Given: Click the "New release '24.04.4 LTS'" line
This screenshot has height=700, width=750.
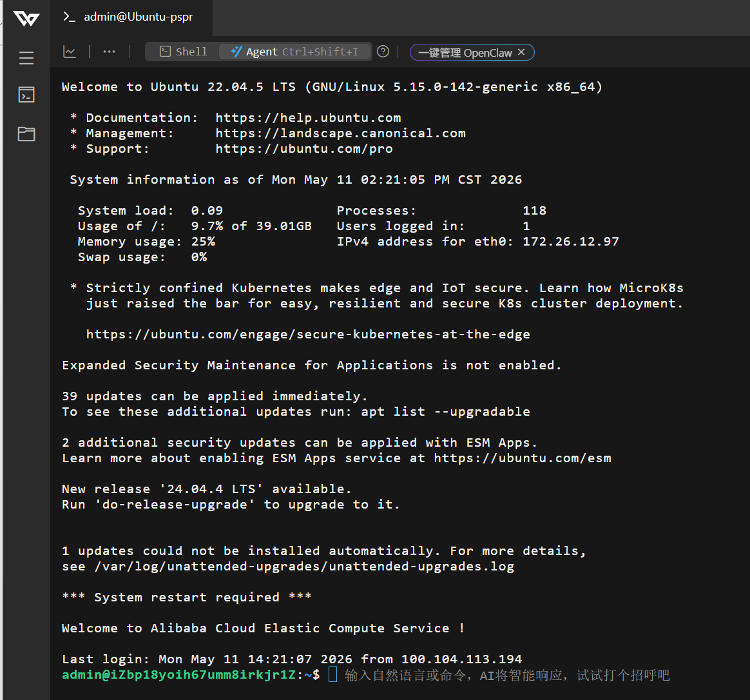Looking at the screenshot, I should [207, 489].
